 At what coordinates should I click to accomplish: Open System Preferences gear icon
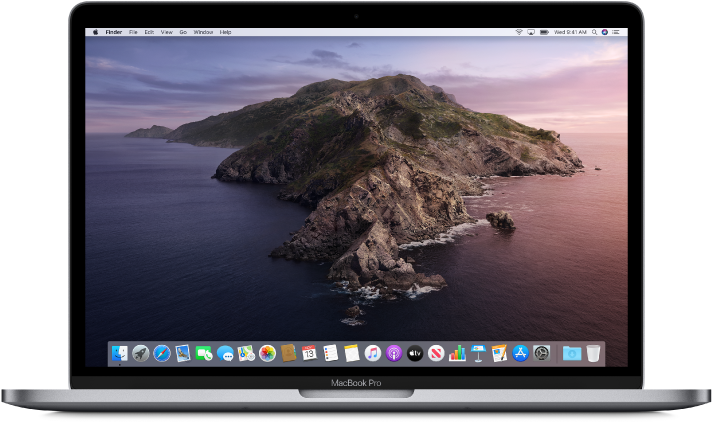coord(542,353)
